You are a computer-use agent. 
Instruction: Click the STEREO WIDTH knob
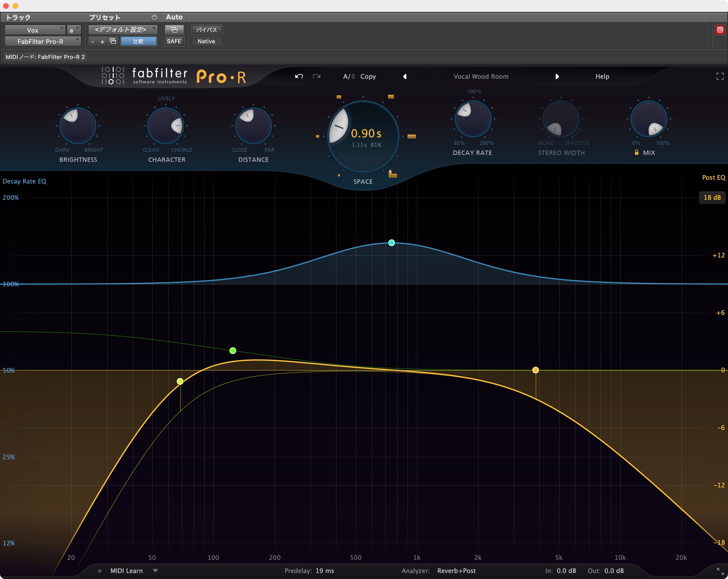pos(561,119)
